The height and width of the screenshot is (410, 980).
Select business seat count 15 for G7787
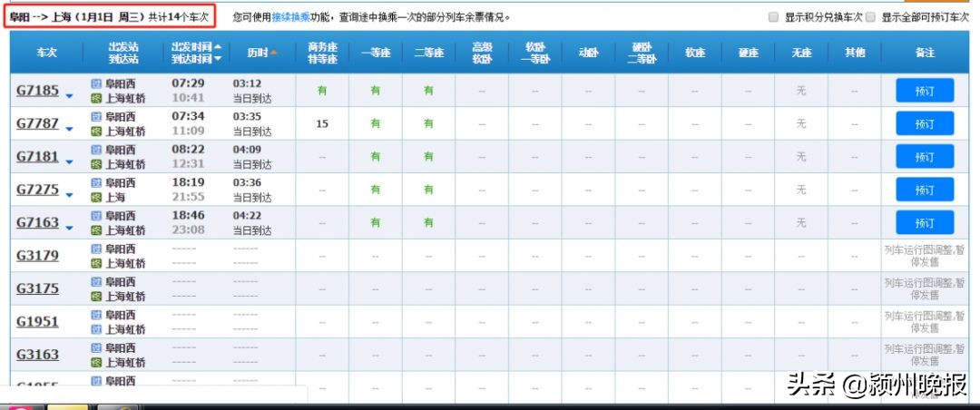tap(322, 123)
